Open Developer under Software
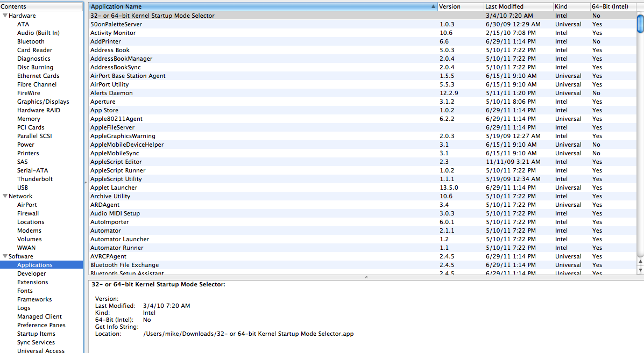This screenshot has height=353, width=644. 32,274
